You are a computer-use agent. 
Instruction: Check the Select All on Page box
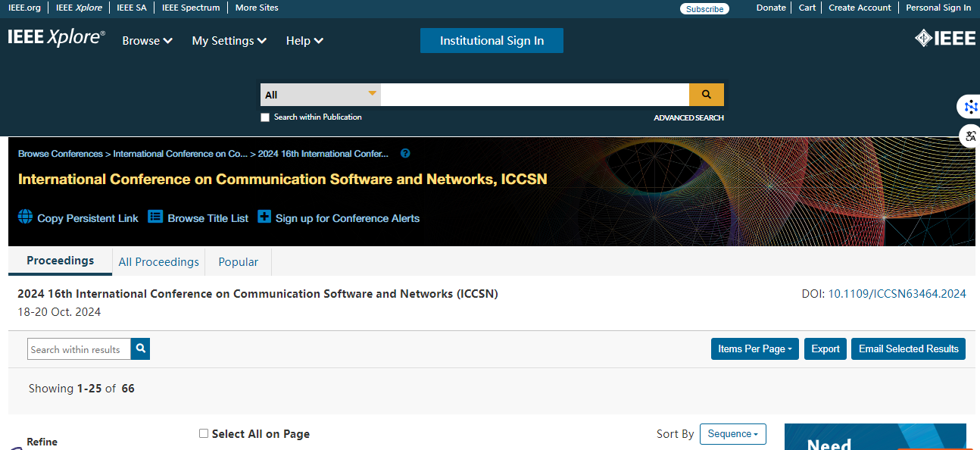pos(204,433)
